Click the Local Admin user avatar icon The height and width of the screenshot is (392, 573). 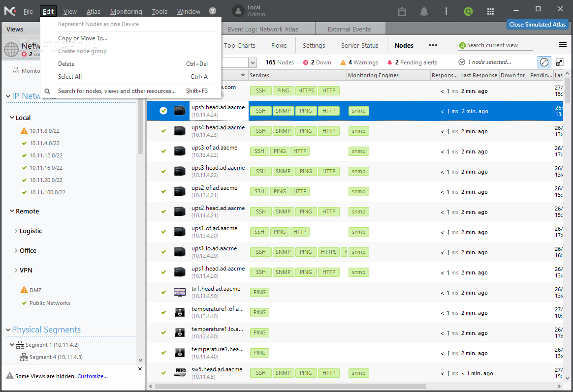click(238, 11)
